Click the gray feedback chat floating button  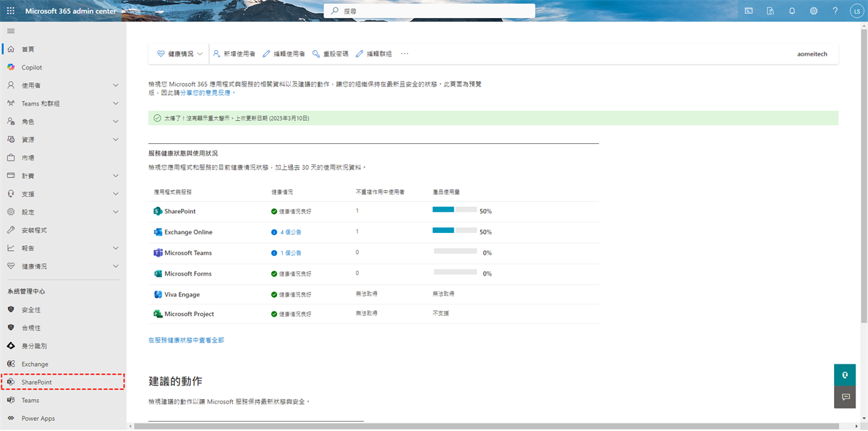tap(844, 396)
